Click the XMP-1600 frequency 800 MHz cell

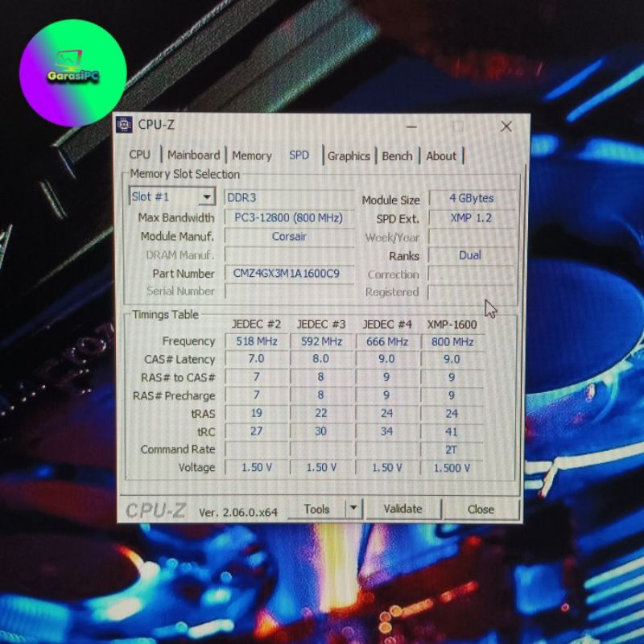point(452,341)
